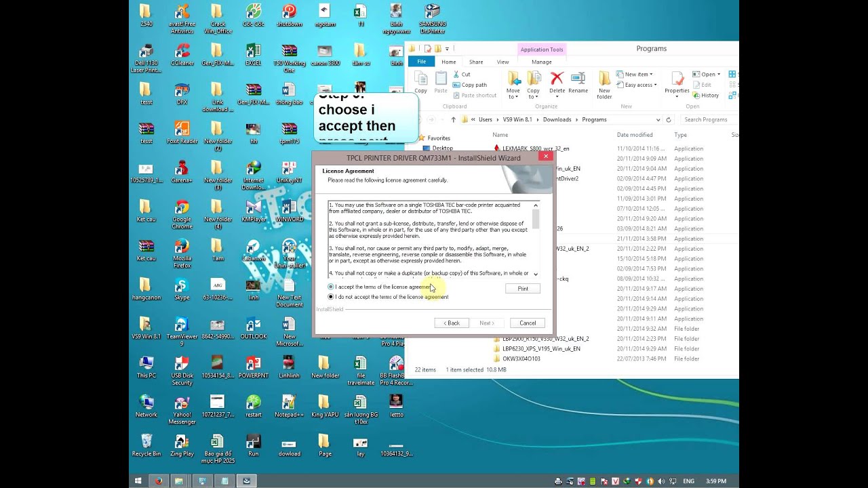Click the Users breadcrumb in address bar
The image size is (868, 488).
coord(486,119)
